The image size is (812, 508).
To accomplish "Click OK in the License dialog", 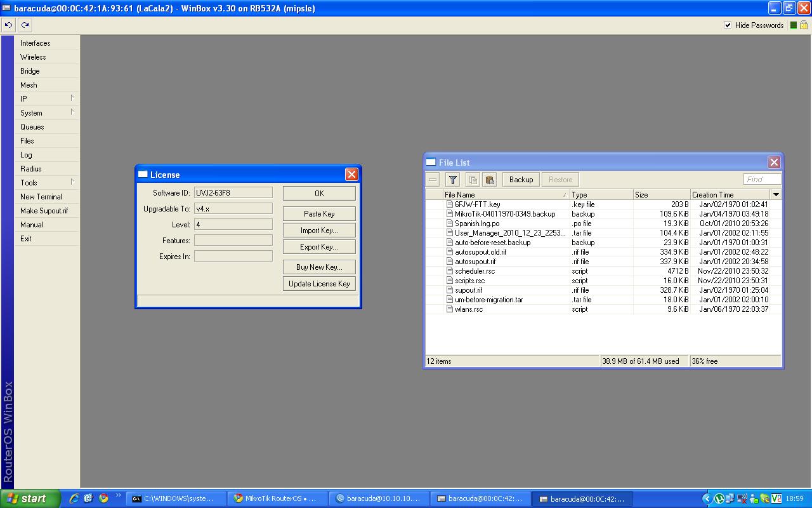I will (x=319, y=194).
